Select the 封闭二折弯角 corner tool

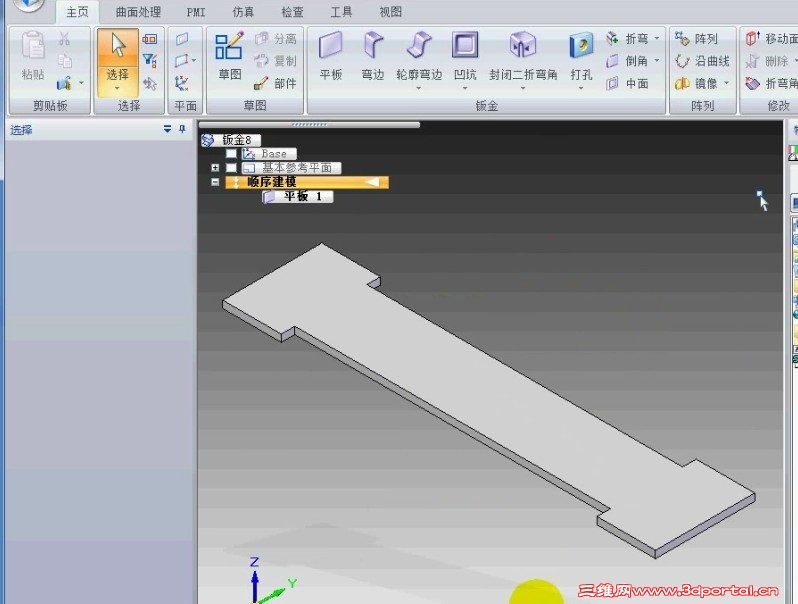[523, 55]
